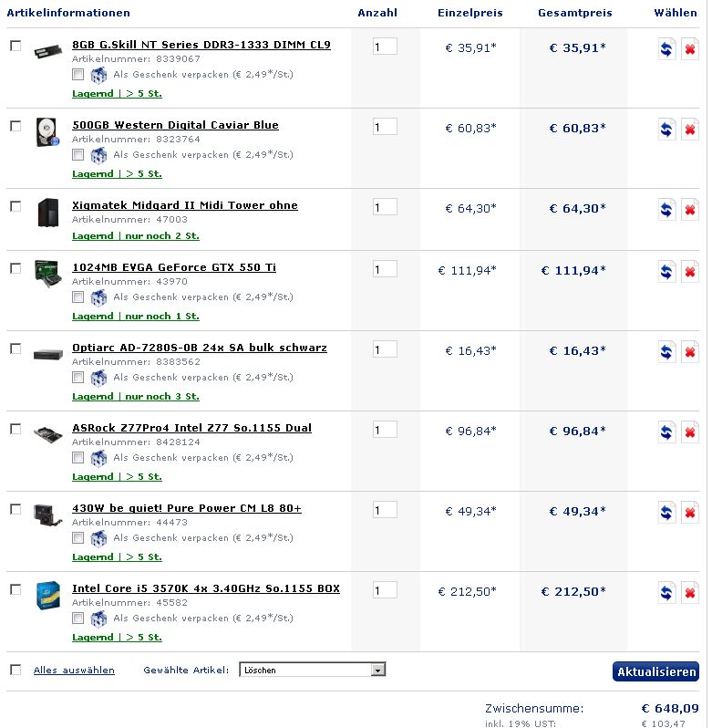This screenshot has width=712, height=728.
Task: Click update arrows for EVGA GeForce GTX 550 Ti
Action: 666,271
